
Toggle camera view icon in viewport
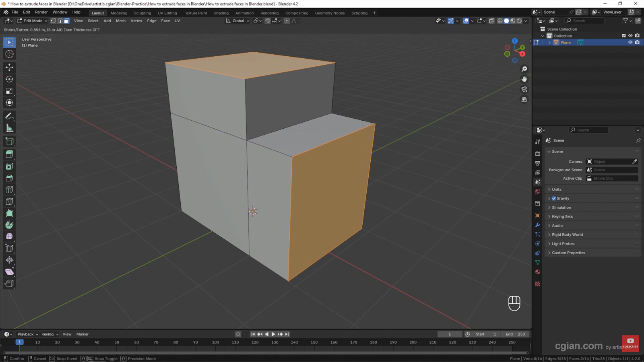(524, 89)
